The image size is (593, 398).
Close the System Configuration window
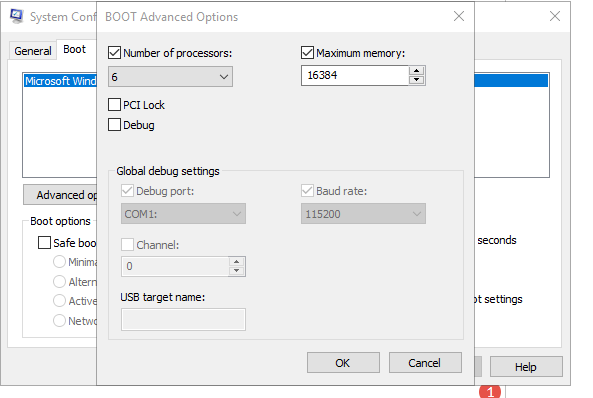(555, 16)
